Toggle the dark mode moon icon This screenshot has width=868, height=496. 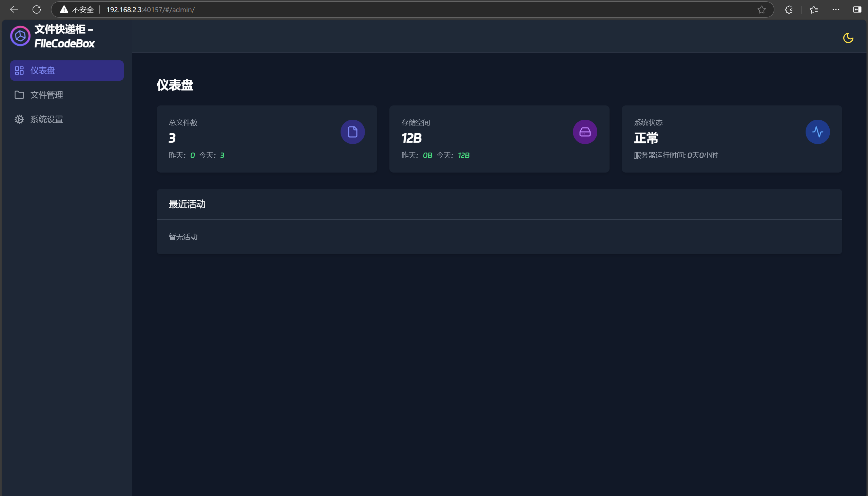point(848,38)
